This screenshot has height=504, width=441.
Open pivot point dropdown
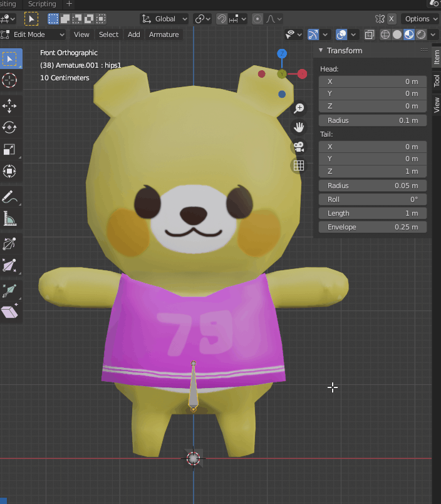202,19
